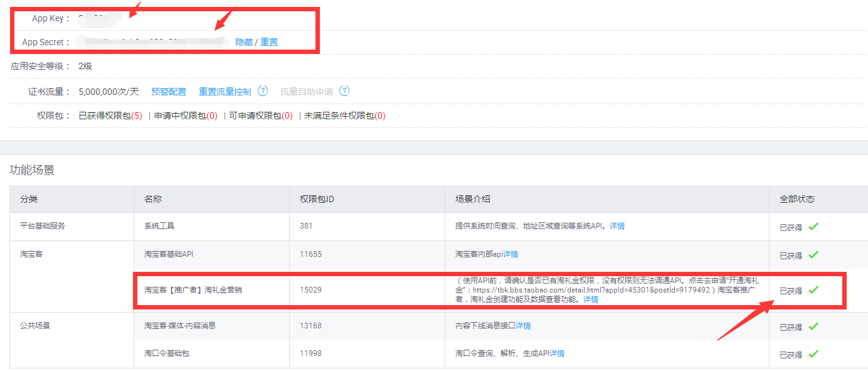868x371 pixels.
Task: Open 详情 link for 淘宝客内部api
Action: pos(511,254)
